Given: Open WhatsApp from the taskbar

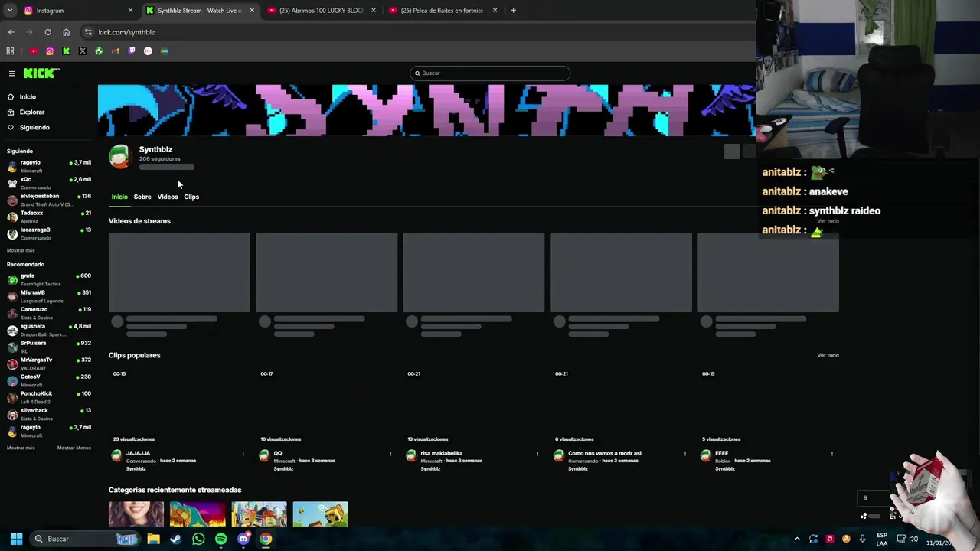Looking at the screenshot, I should pos(198,539).
